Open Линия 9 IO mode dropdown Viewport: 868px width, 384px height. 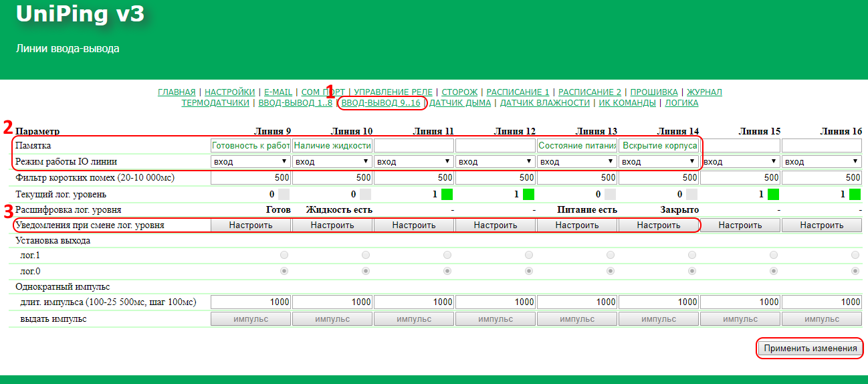pyautogui.click(x=251, y=162)
